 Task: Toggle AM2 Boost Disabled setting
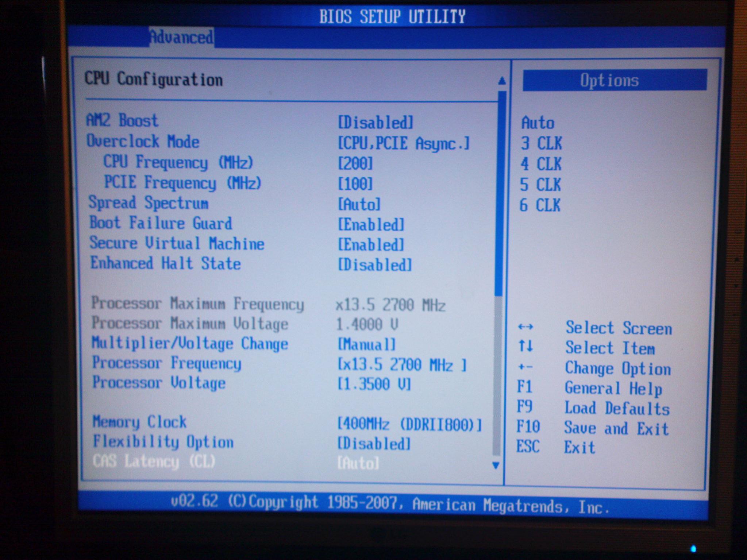[376, 122]
